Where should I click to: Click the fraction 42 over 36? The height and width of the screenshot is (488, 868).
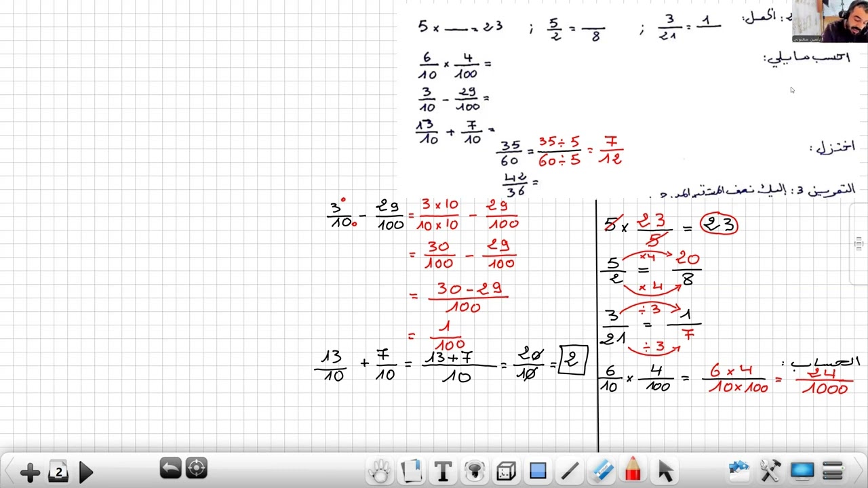click(x=515, y=184)
